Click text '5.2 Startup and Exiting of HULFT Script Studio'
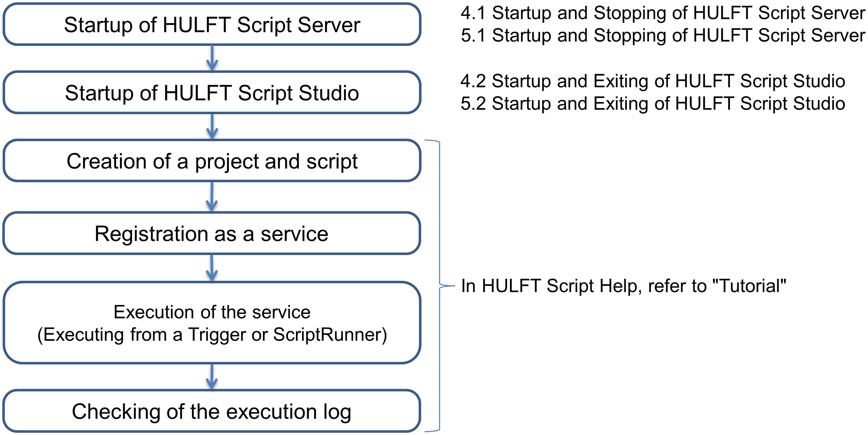This screenshot has width=868, height=435. (x=653, y=104)
